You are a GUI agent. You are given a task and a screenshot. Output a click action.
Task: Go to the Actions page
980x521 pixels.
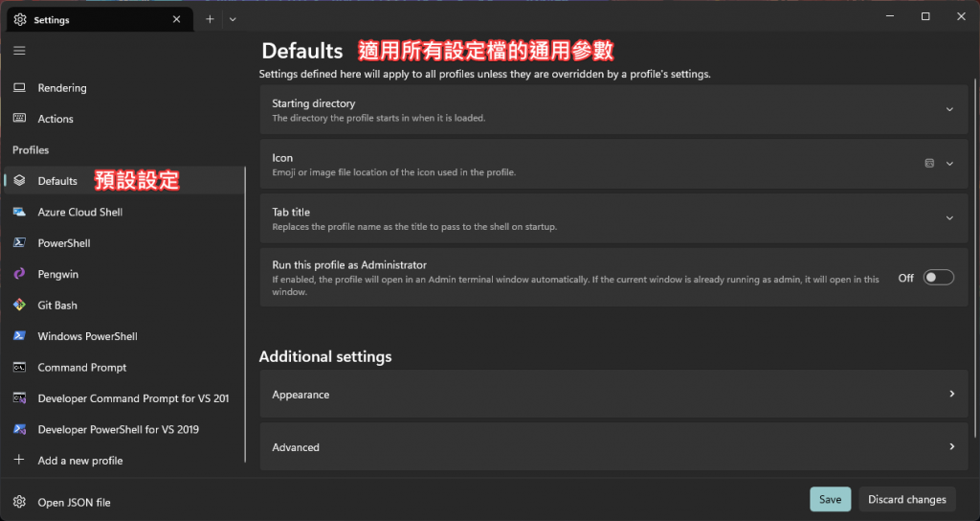(123, 118)
